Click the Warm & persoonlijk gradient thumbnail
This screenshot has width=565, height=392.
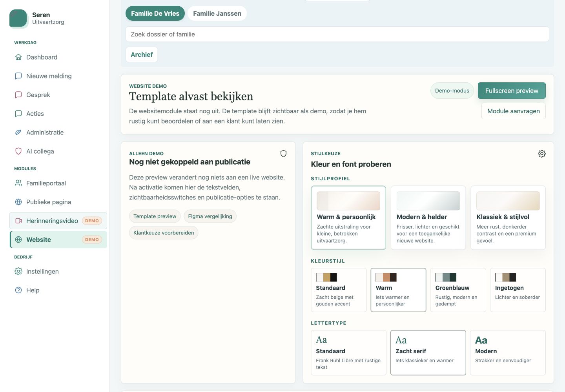coord(348,201)
